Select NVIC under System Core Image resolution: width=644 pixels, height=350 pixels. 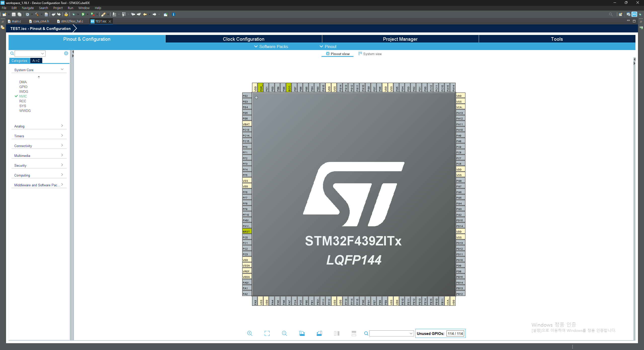click(23, 96)
